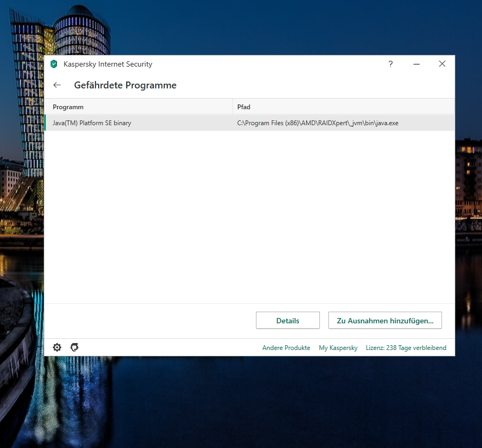Click Lizenz: 238 Tage verbleibend link
Image resolution: width=482 pixels, height=448 pixels.
pyautogui.click(x=406, y=348)
